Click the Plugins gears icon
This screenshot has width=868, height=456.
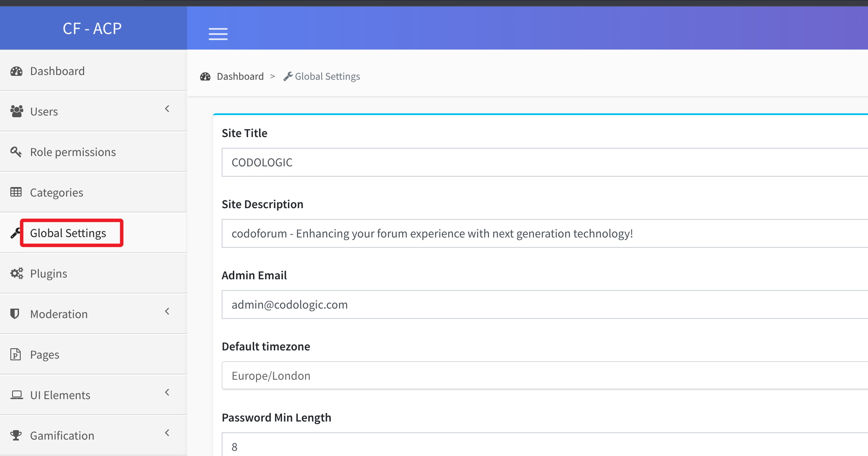pos(17,273)
